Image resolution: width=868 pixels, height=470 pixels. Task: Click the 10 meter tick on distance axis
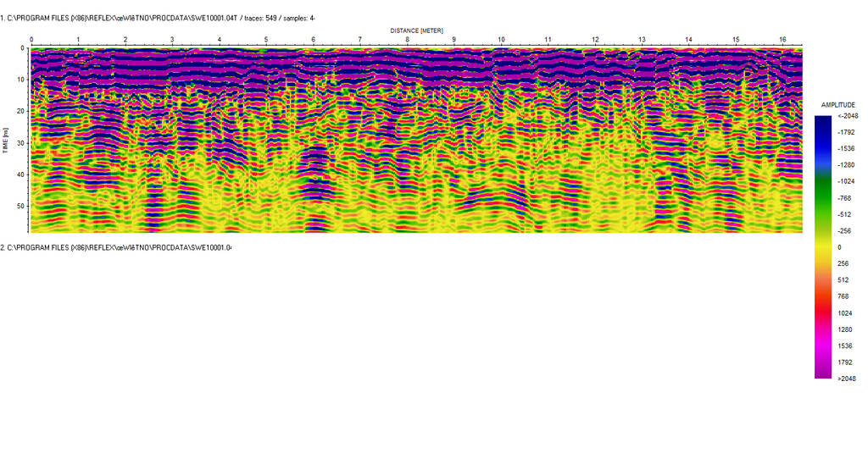pos(501,40)
